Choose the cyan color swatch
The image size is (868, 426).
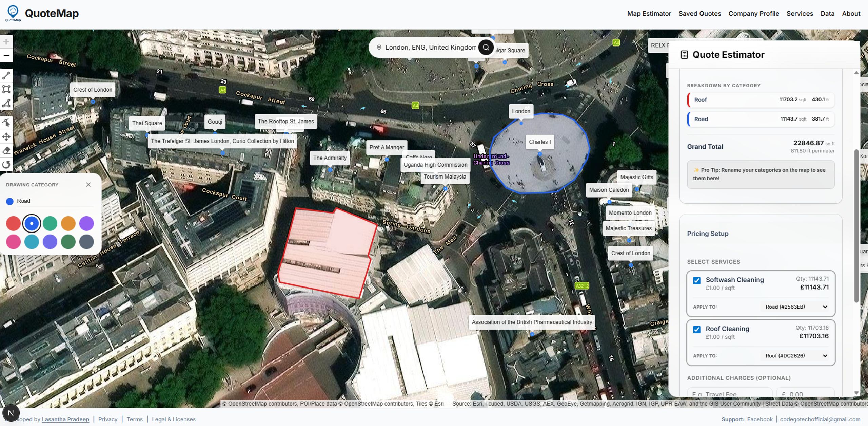pyautogui.click(x=32, y=242)
